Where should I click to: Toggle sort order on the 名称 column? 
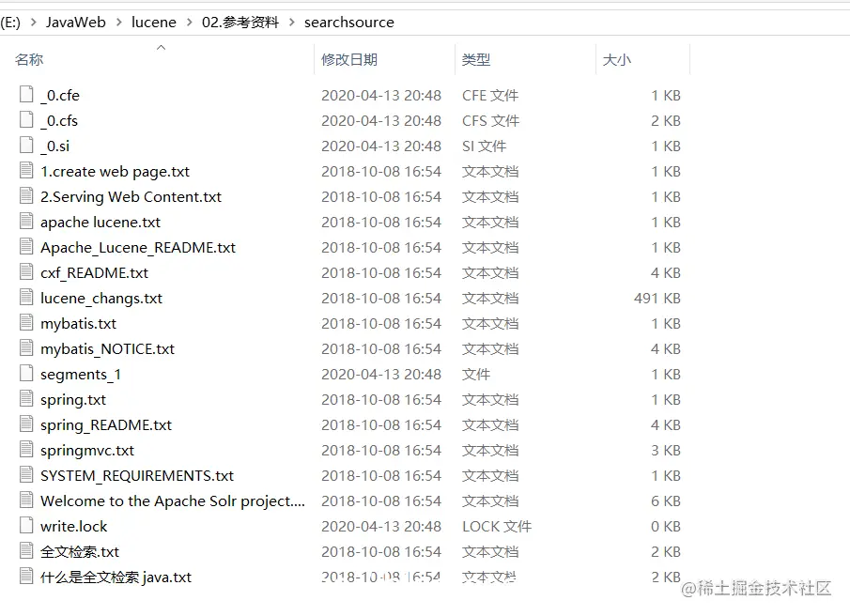29,59
